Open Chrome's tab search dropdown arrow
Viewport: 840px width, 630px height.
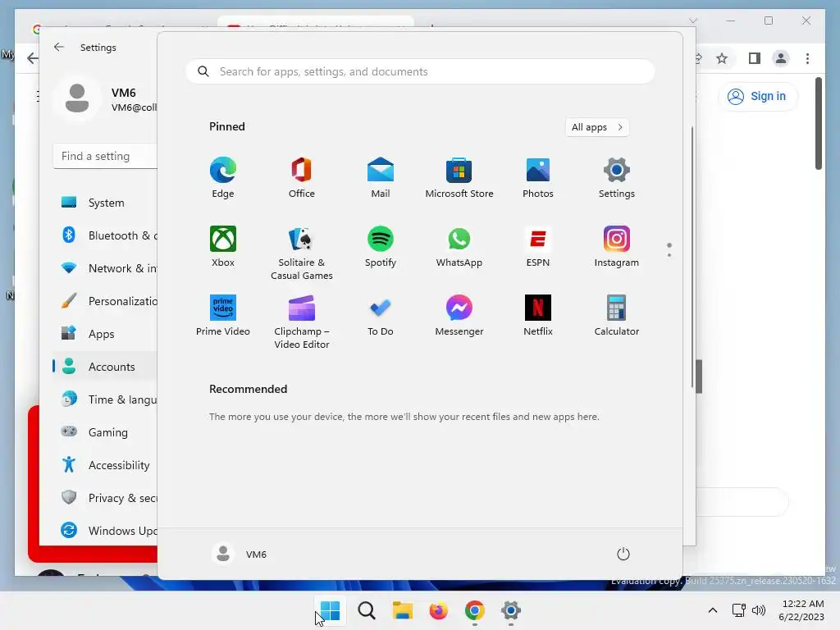(693, 21)
